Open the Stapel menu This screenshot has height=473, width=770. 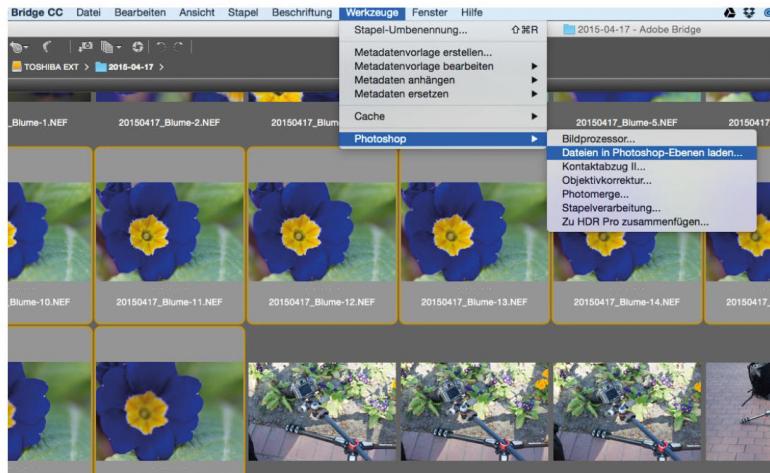[243, 12]
